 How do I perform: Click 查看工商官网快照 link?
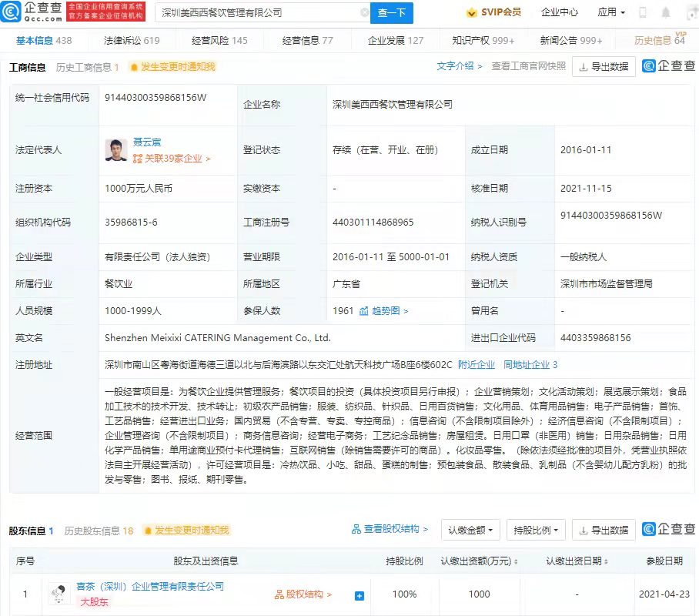click(528, 66)
